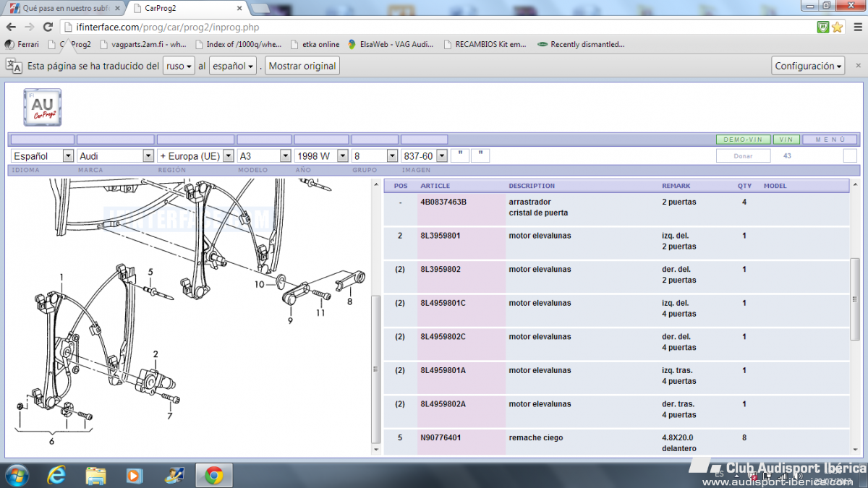Image resolution: width=868 pixels, height=488 pixels.
Task: Click the VIN button
Action: coord(786,140)
